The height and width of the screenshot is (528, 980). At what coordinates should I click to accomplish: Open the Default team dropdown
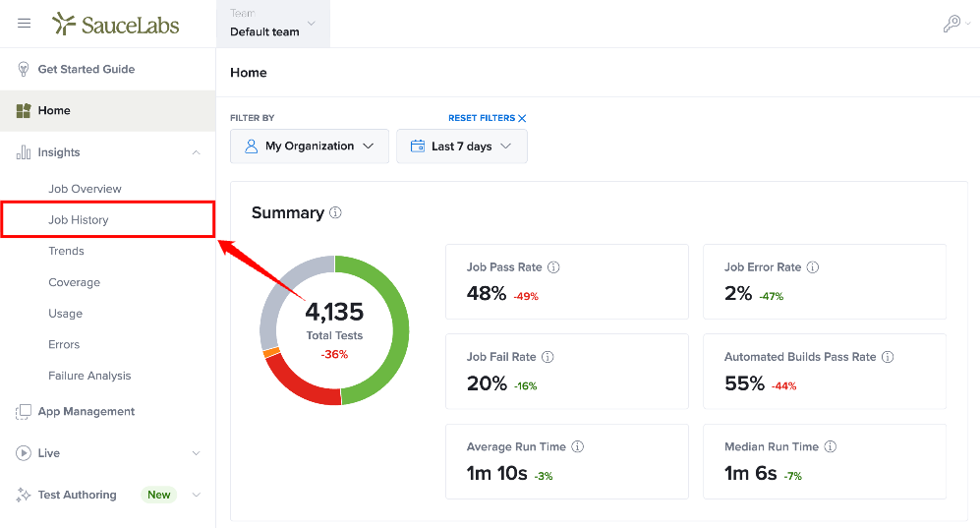click(273, 24)
